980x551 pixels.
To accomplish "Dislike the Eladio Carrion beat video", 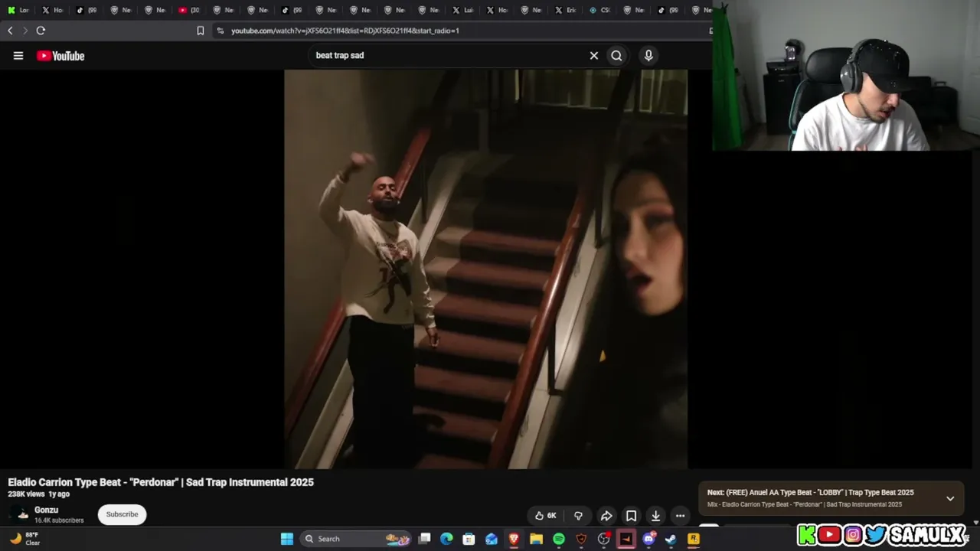I will [579, 516].
